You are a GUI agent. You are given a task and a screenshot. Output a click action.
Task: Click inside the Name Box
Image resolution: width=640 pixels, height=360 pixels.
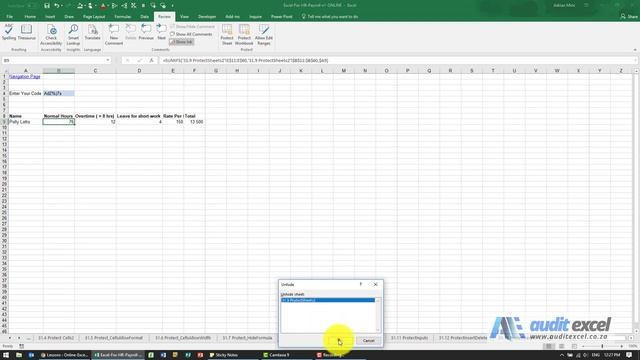coord(53,60)
